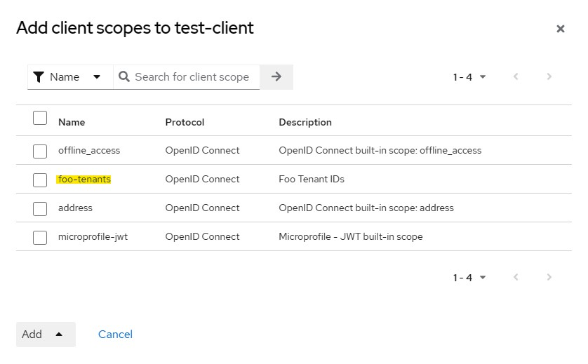The image size is (588, 364).
Task: Focus the Search for client scope field
Action: 192,76
